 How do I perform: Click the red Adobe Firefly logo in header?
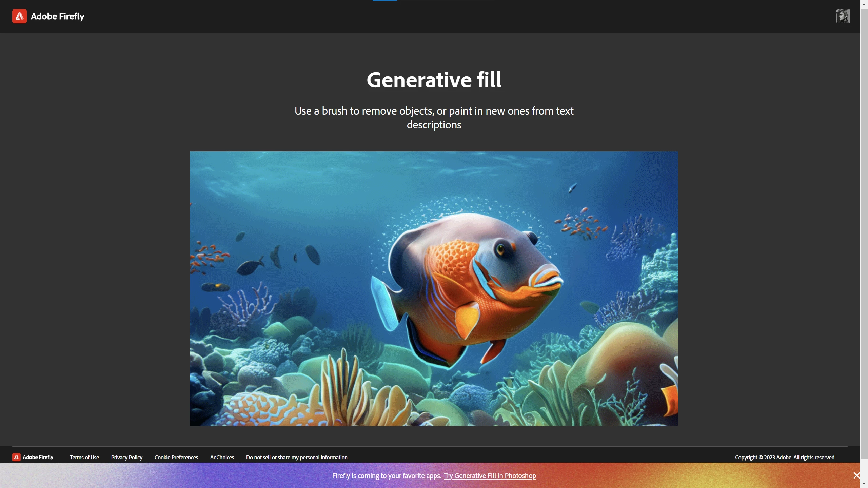19,16
